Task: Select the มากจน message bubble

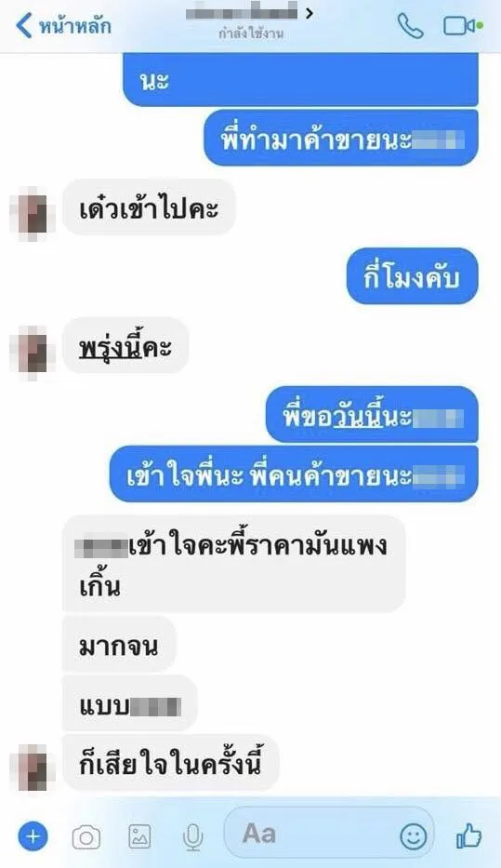Action: pyautogui.click(x=119, y=644)
